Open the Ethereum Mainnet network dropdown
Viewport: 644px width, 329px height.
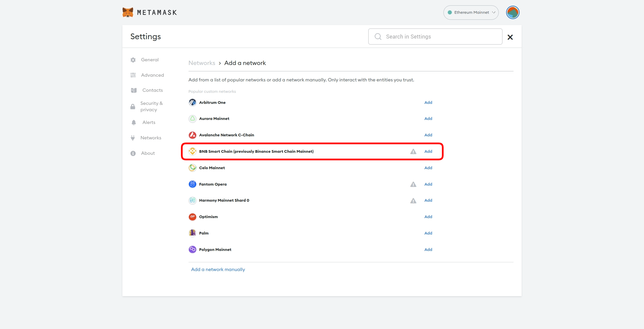pyautogui.click(x=471, y=12)
